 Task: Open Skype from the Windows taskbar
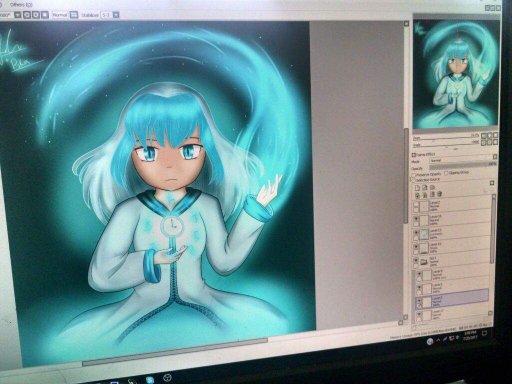pos(150,379)
